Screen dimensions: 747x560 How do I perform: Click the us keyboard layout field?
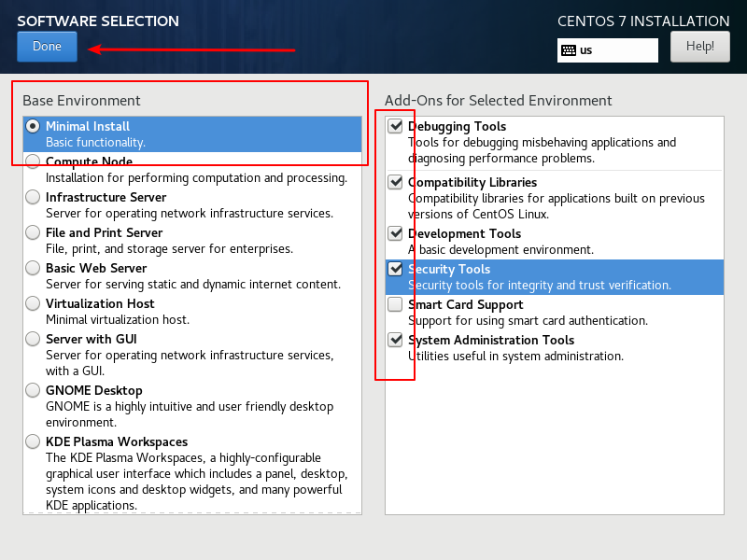[x=608, y=50]
